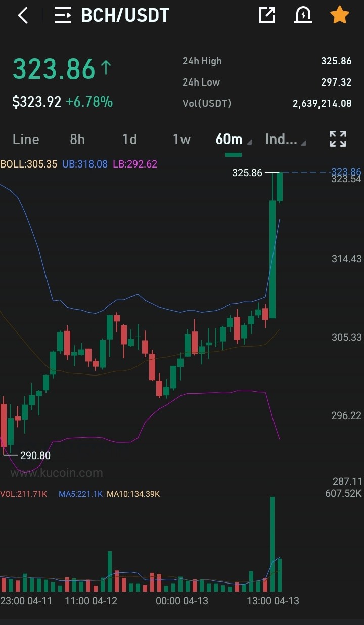Tap the 305.33 price axis label
Viewport: 364px width, 625px height.
click(x=347, y=337)
